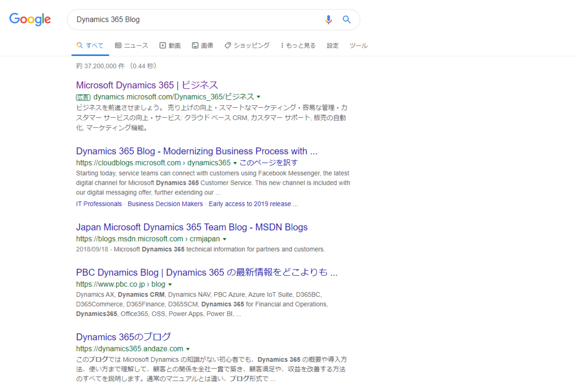
Task: Expand dropdown arrow beside dynamics.microsoft.com ad URL
Action: [259, 97]
